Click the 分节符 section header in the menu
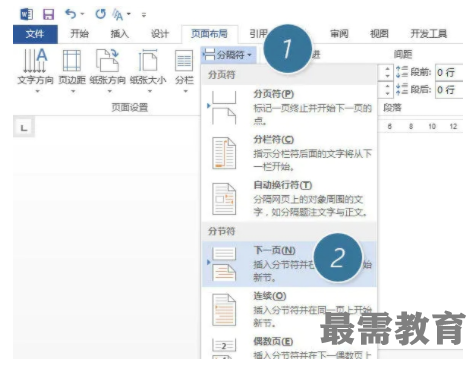 [222, 231]
